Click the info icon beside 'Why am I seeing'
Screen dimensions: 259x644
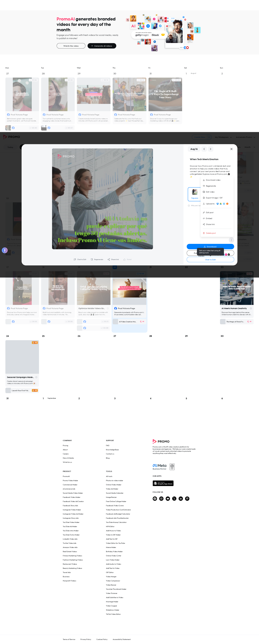189,205
